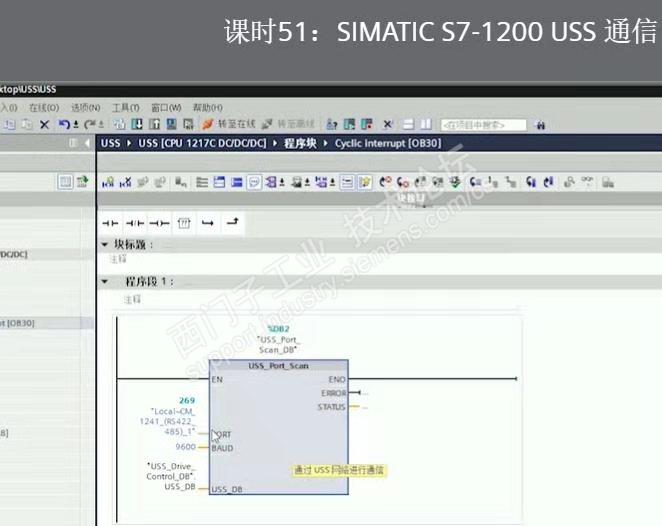This screenshot has height=526, width=662.
Task: Click the Accessible devices icon
Action: (x=332, y=125)
